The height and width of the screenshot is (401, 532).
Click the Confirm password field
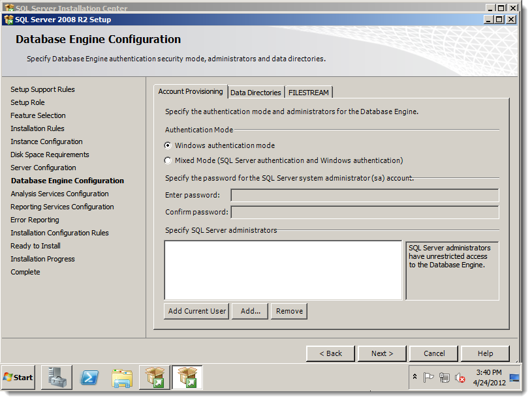(365, 212)
